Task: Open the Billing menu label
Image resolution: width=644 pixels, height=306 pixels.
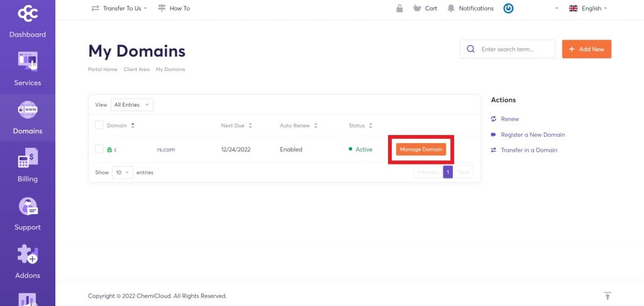Action: (x=28, y=179)
